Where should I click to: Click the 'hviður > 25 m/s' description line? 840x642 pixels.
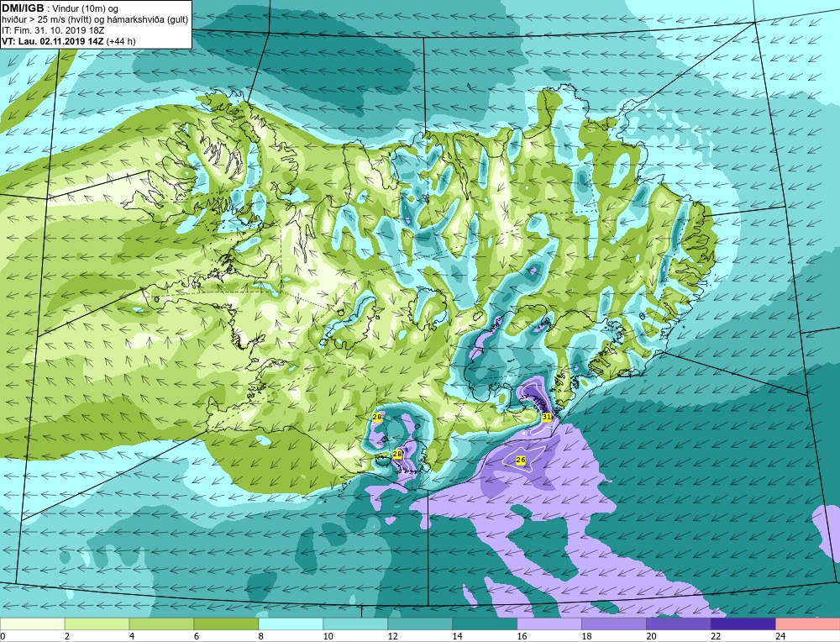pos(95,20)
